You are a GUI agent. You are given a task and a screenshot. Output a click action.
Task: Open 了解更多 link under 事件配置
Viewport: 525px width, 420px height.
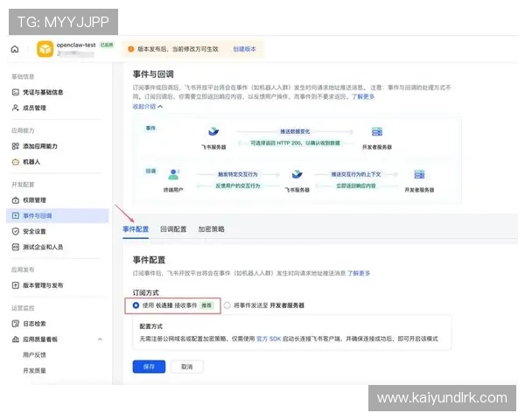[359, 273]
